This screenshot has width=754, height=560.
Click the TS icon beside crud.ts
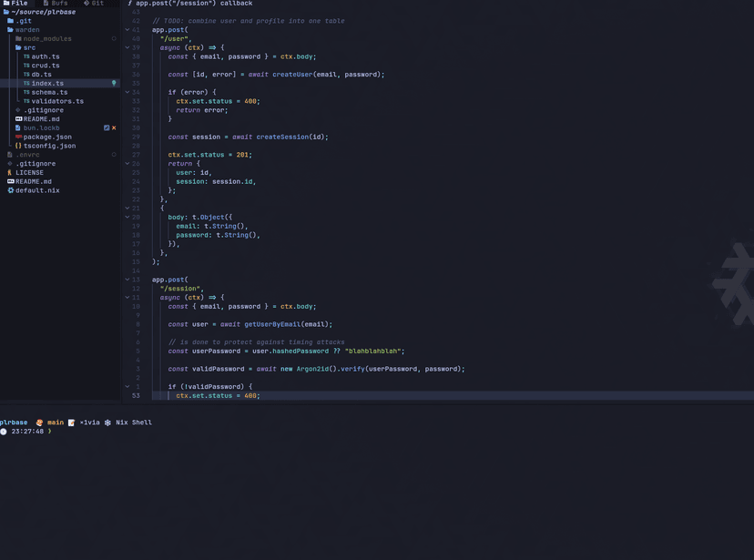26,66
